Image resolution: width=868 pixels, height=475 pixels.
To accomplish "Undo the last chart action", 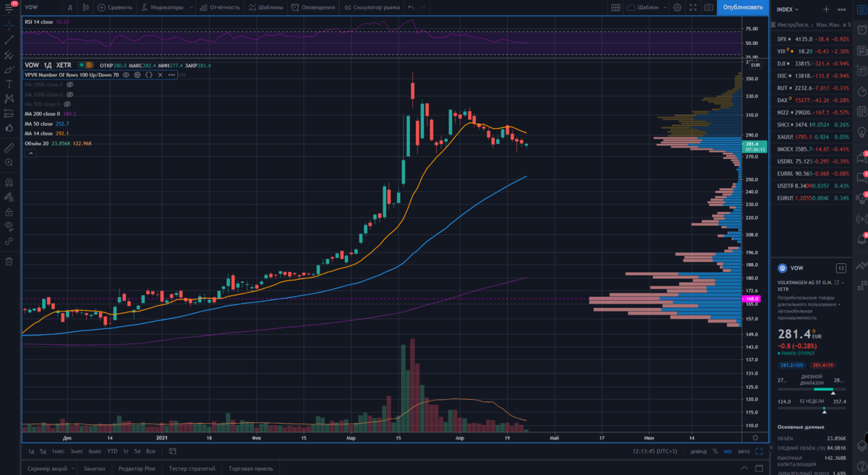I will click(412, 7).
